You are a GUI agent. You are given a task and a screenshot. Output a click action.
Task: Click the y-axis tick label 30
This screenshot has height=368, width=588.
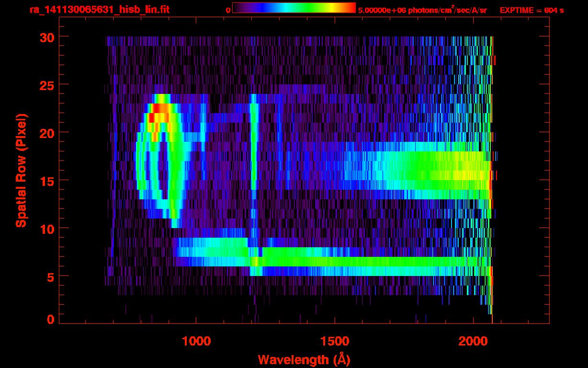point(46,37)
